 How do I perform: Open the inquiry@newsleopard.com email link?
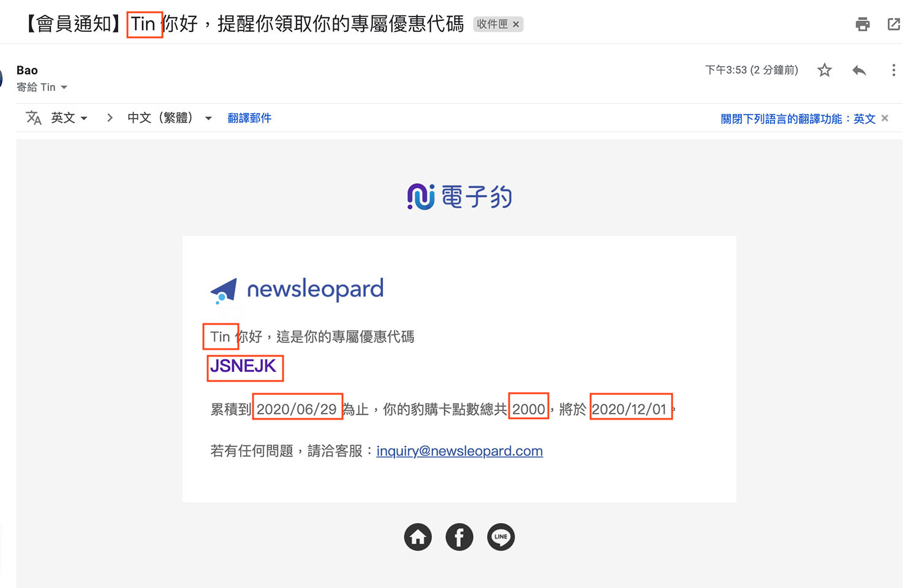[459, 451]
